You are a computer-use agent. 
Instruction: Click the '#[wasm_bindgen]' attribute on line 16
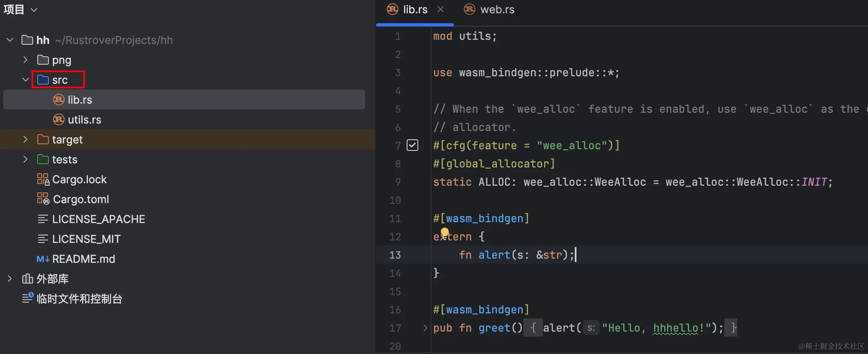[481, 310]
